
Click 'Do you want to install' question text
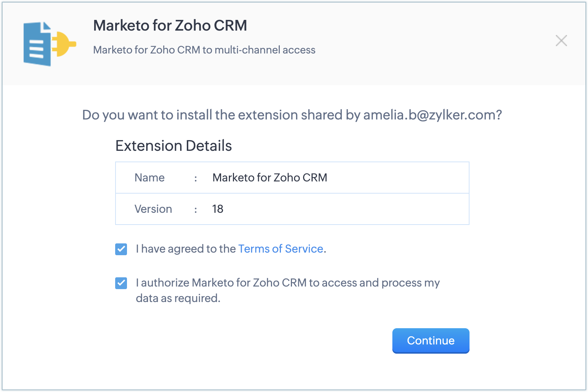pyautogui.click(x=221, y=115)
